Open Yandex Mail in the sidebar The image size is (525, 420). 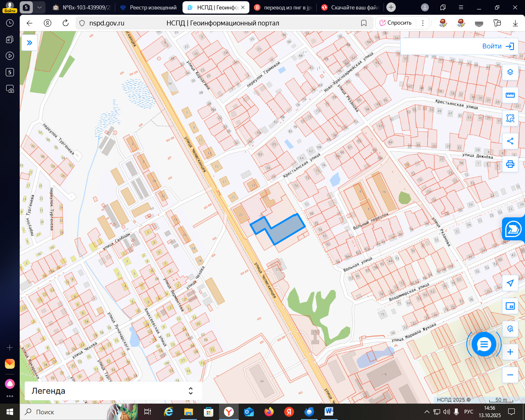pos(10,364)
